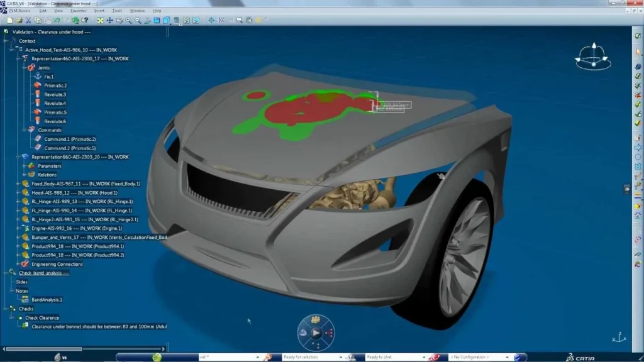Collapse the Joints node

[x=25, y=68]
